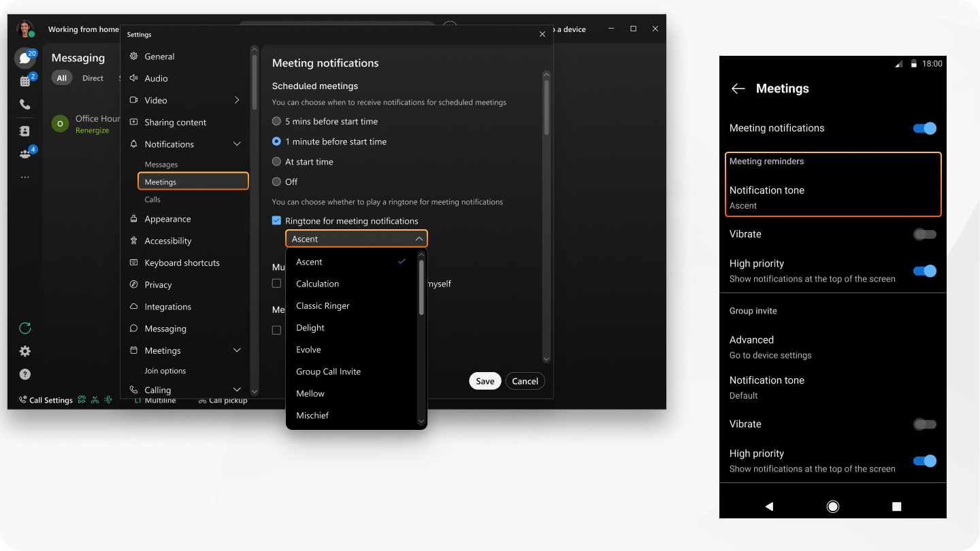Open the calendar Meetings sidebar icon
This screenshot has height=551, width=980.
pos(24,82)
